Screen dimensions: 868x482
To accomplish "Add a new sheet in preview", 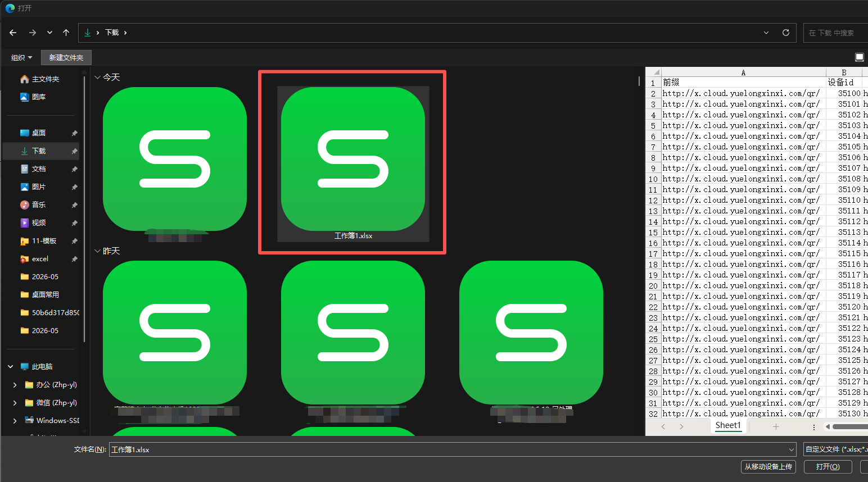I will (776, 426).
